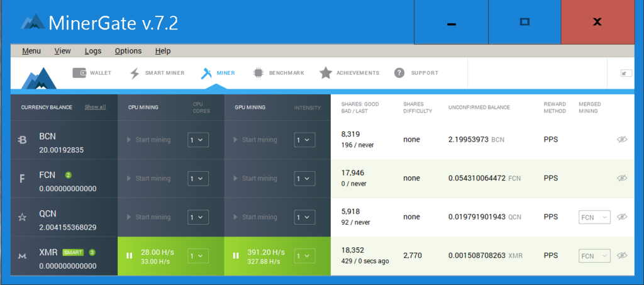This screenshot has height=285, width=644.
Task: Start GPU mining for QCN
Action: [255, 217]
